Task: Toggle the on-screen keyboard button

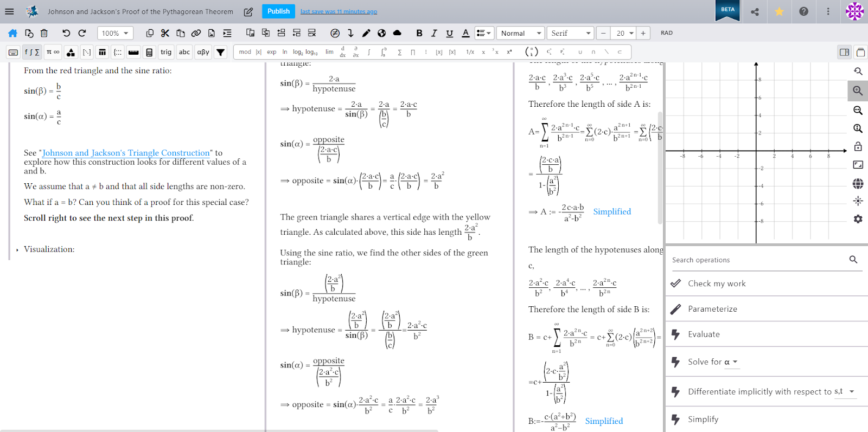Action: (x=14, y=52)
